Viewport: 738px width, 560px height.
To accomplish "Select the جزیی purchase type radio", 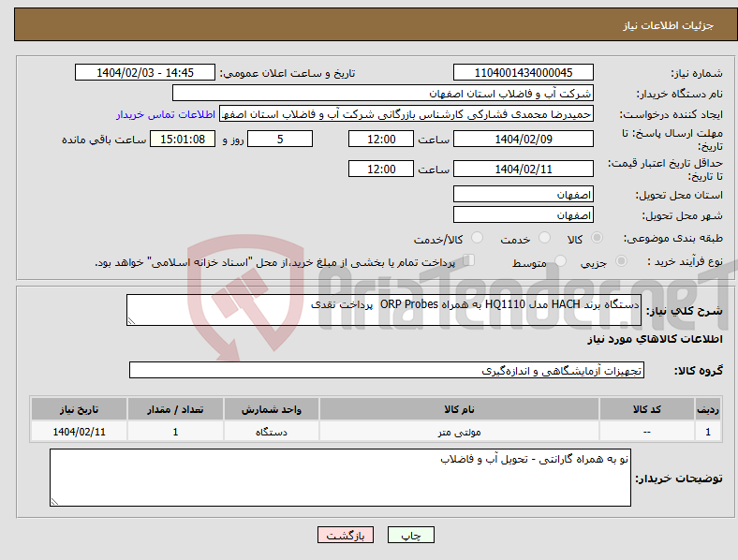I will [621, 260].
